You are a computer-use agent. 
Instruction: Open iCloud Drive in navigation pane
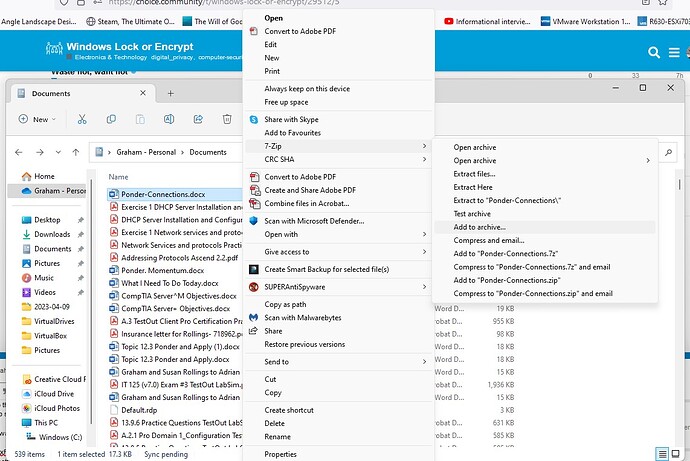point(54,394)
